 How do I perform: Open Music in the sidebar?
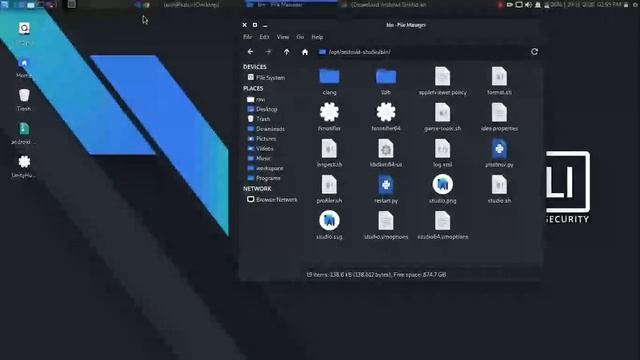coord(259,158)
